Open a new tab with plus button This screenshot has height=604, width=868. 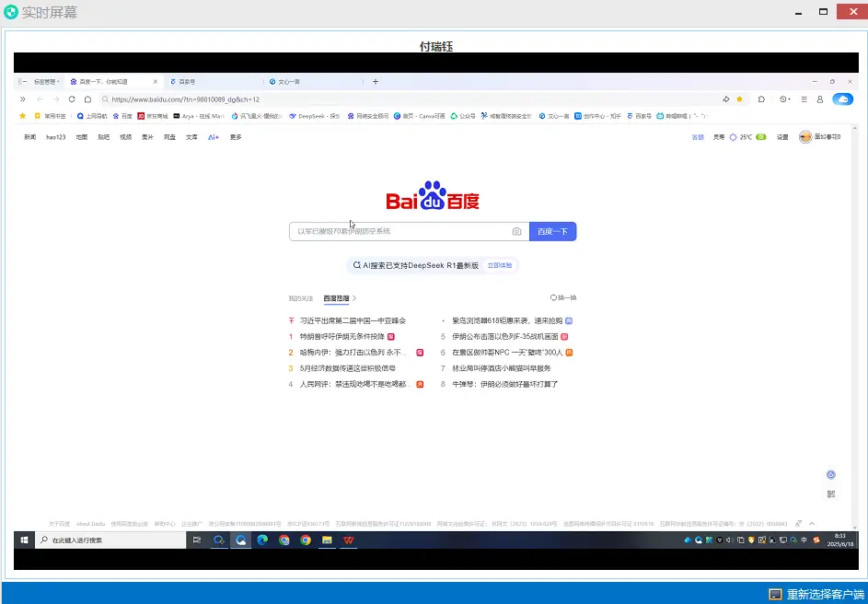coord(376,81)
